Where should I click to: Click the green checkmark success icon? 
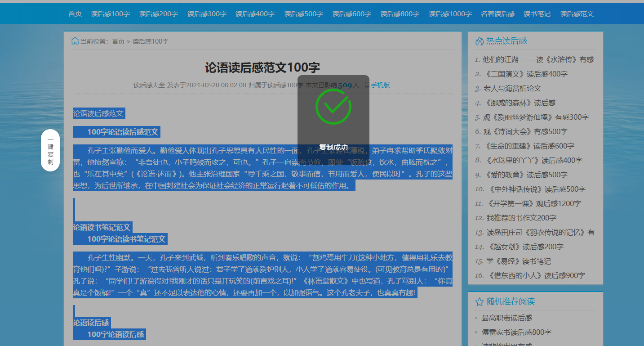point(333,107)
